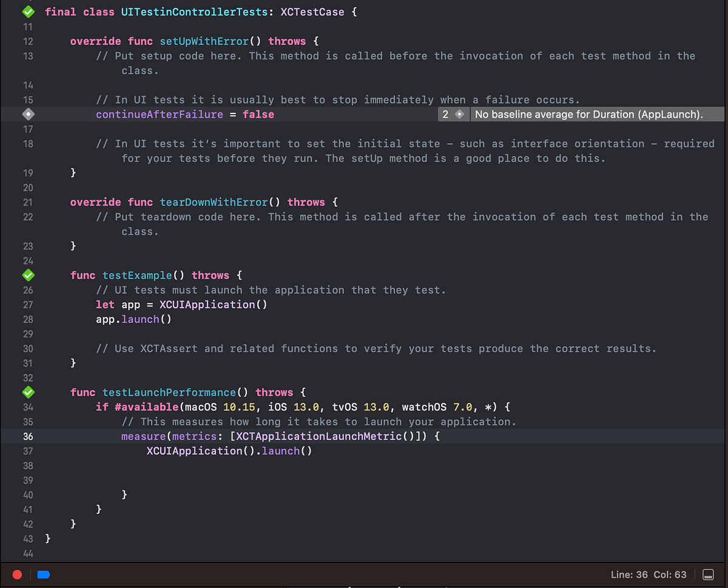
Task: Toggle a breakpoint on line 28
Action: pos(28,319)
